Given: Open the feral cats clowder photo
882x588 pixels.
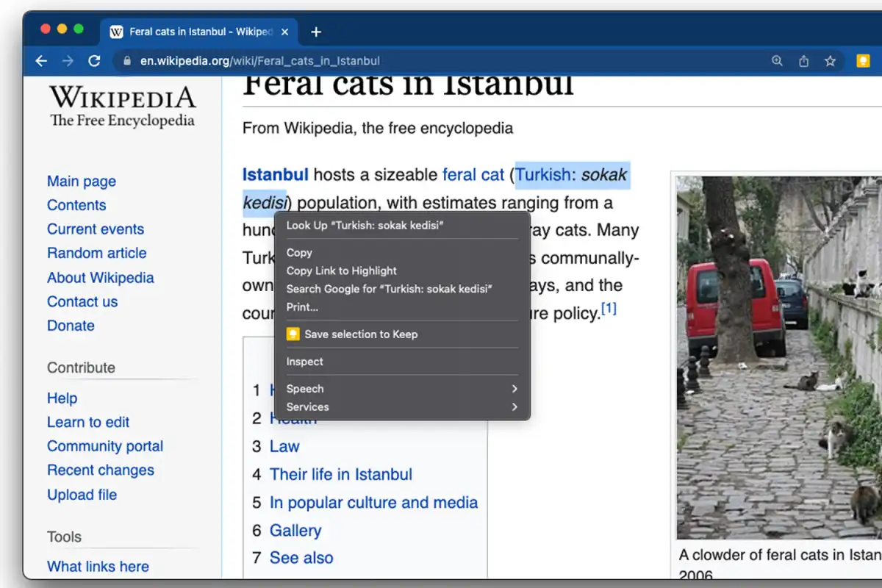Looking at the screenshot, I should coord(779,356).
